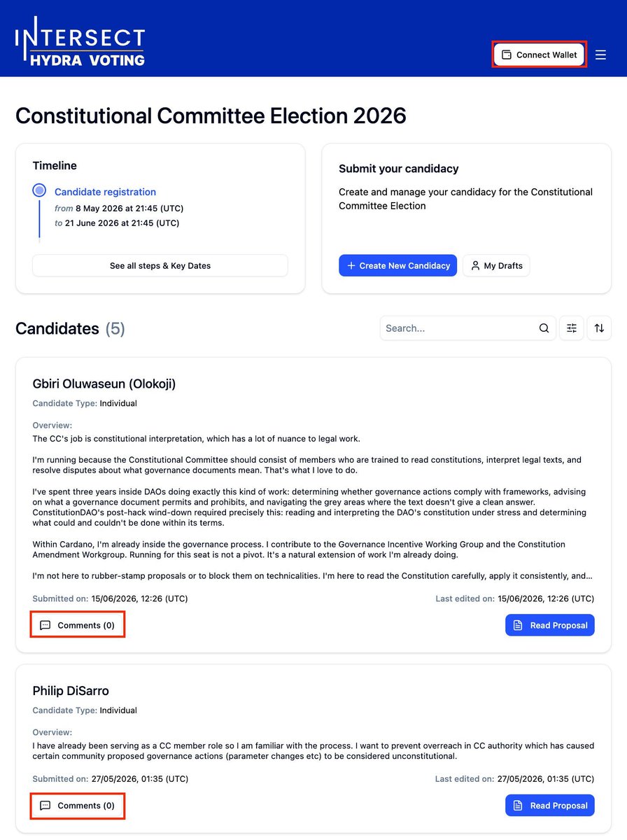The image size is (627, 840).
Task: Open Comments (0) for Philip DiSarro
Action: click(x=78, y=806)
